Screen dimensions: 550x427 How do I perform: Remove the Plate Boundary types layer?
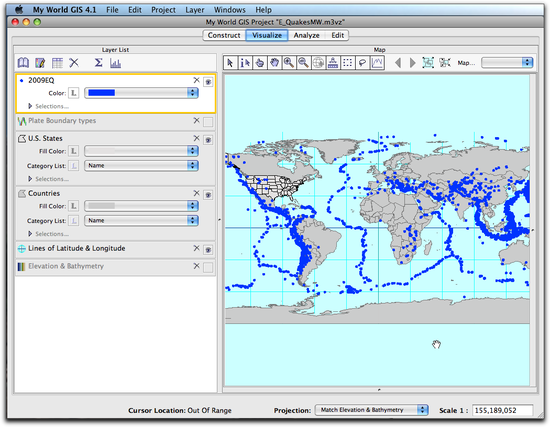[196, 121]
